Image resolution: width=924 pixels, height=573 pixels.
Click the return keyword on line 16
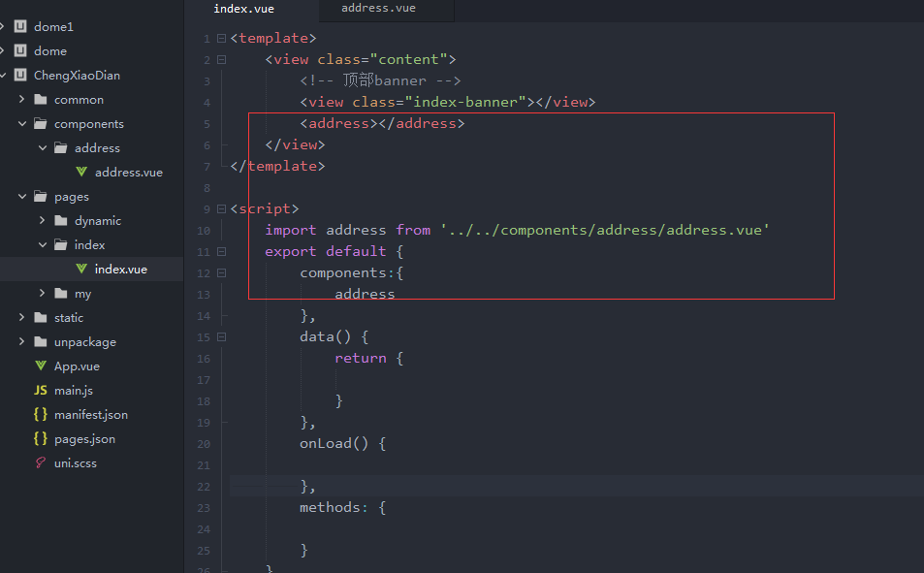coord(361,358)
